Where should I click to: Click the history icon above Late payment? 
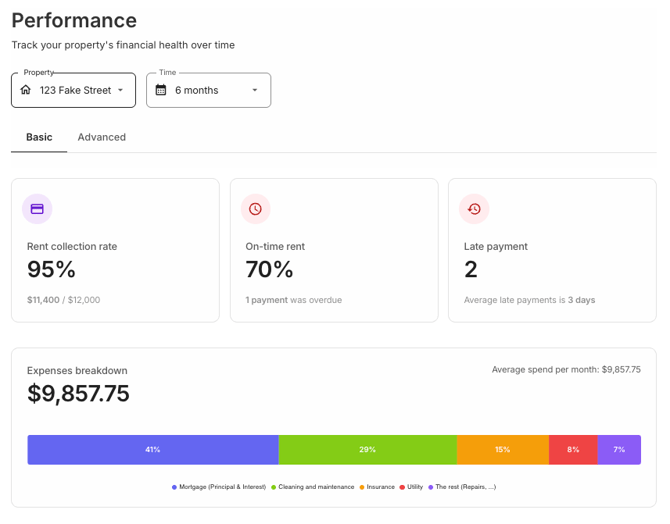tap(474, 209)
